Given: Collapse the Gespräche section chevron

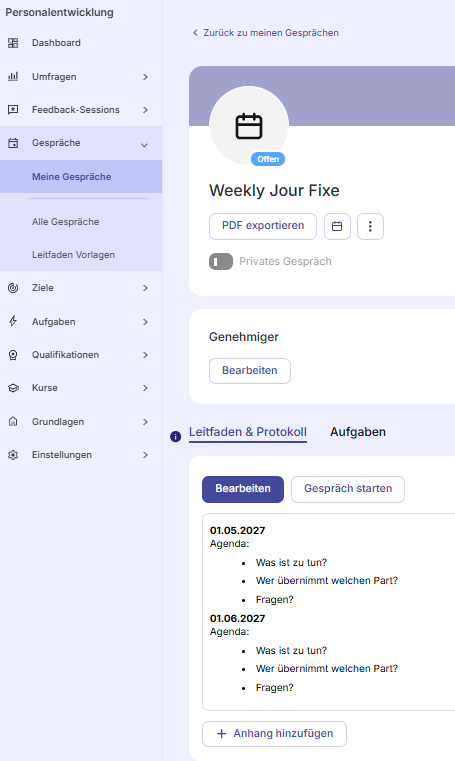Looking at the screenshot, I should [x=144, y=145].
